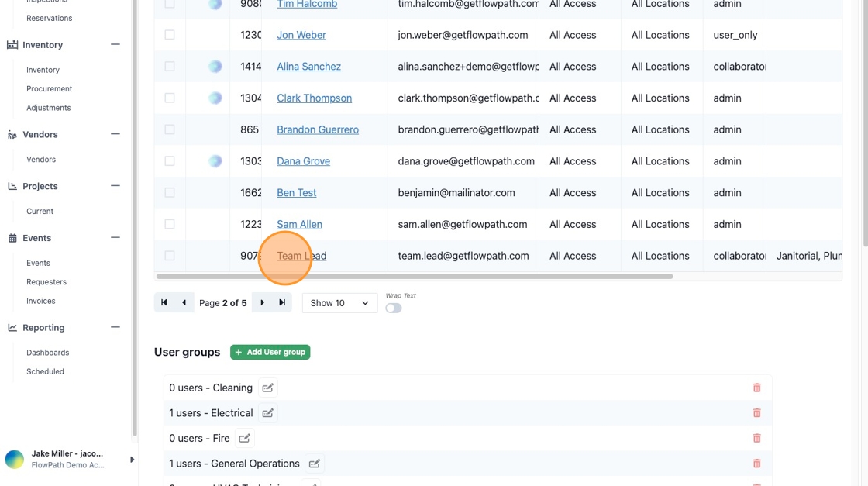
Task: Select the checkbox for Ben Test
Action: [170, 193]
